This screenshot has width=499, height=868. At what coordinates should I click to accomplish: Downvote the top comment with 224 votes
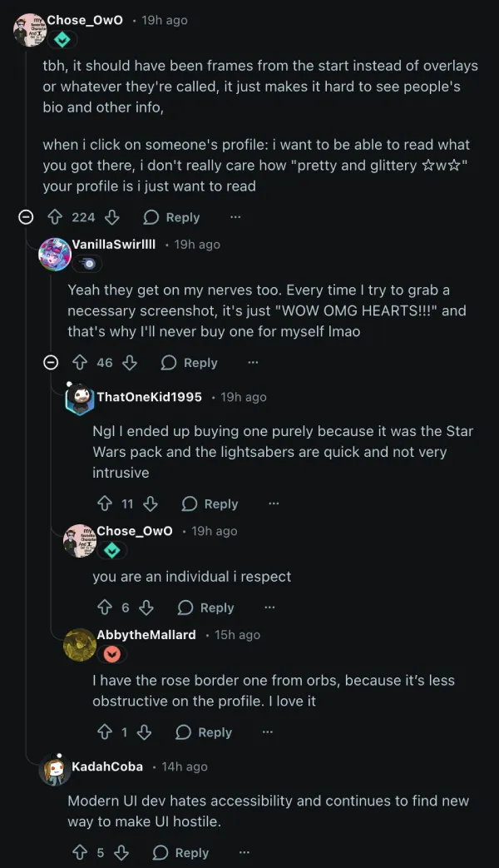coord(112,217)
